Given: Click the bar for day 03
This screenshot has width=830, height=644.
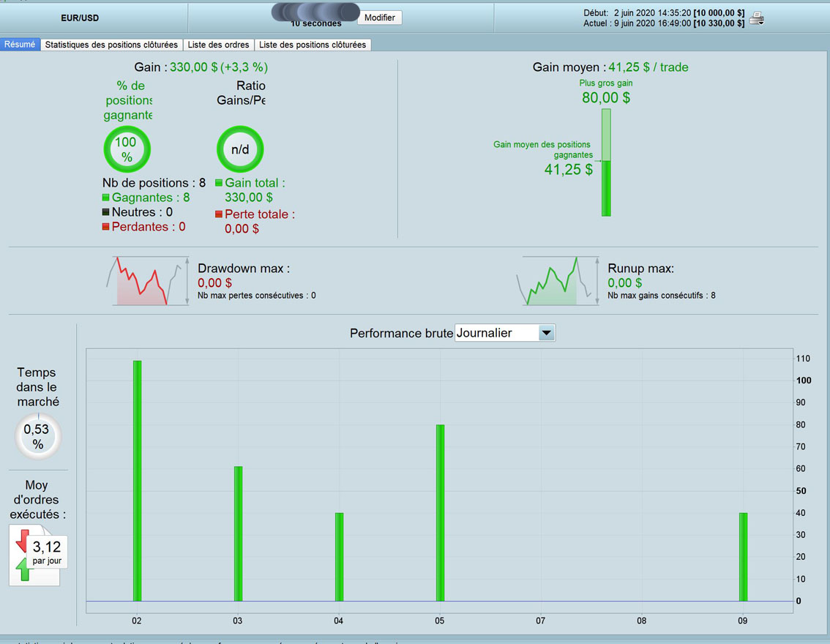Looking at the screenshot, I should coord(238,533).
